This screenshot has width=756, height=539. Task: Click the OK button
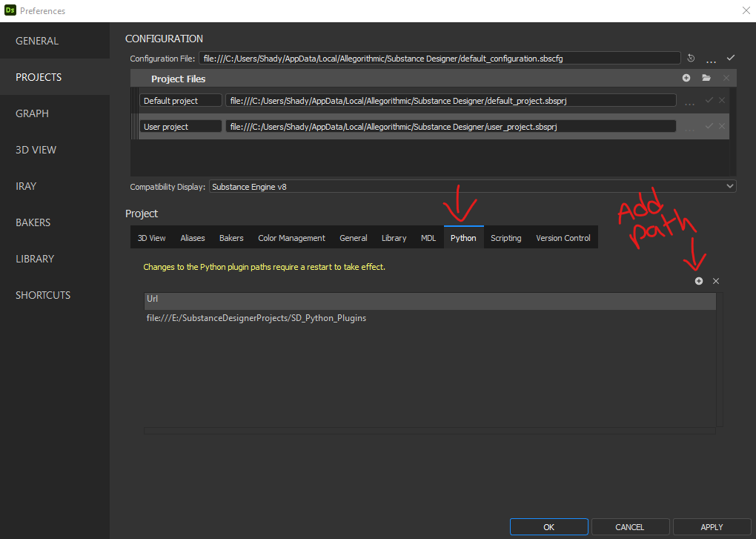click(548, 527)
